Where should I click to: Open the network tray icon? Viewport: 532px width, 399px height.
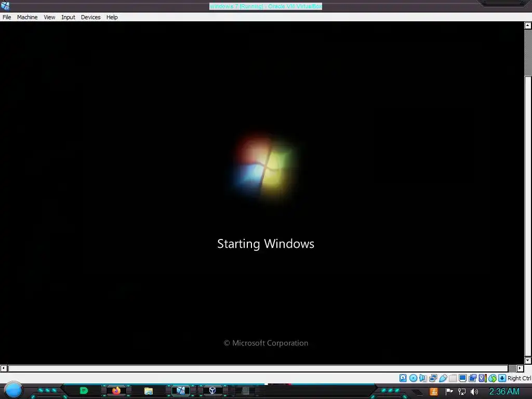(x=462, y=392)
